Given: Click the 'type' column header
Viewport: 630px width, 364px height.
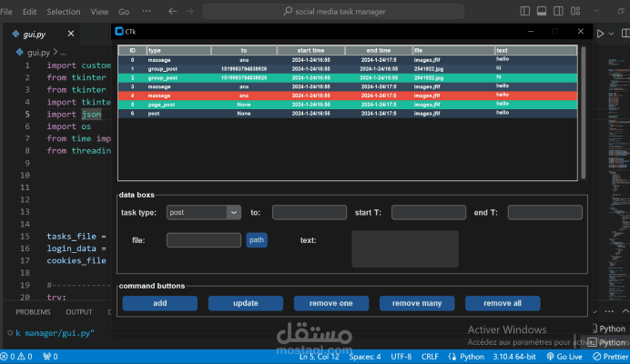Looking at the screenshot, I should click(178, 51).
